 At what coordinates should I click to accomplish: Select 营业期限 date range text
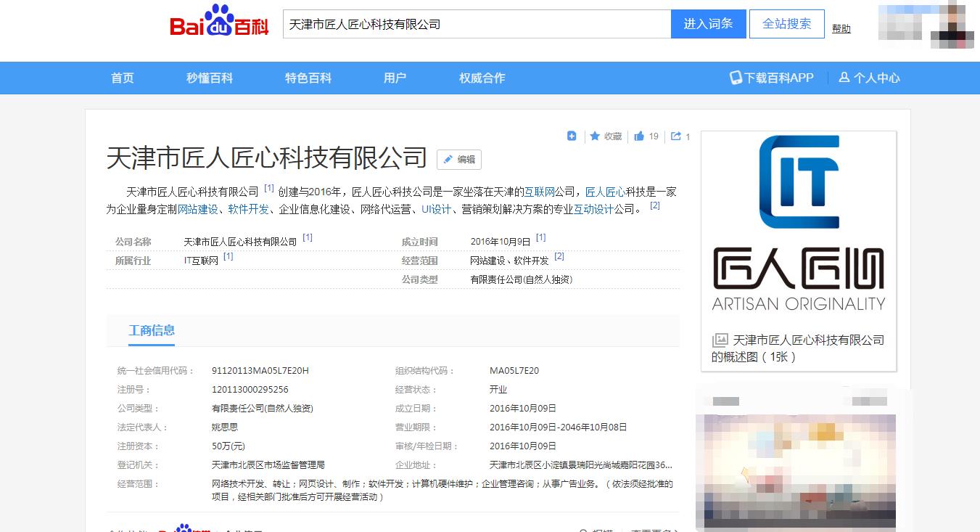coord(559,427)
